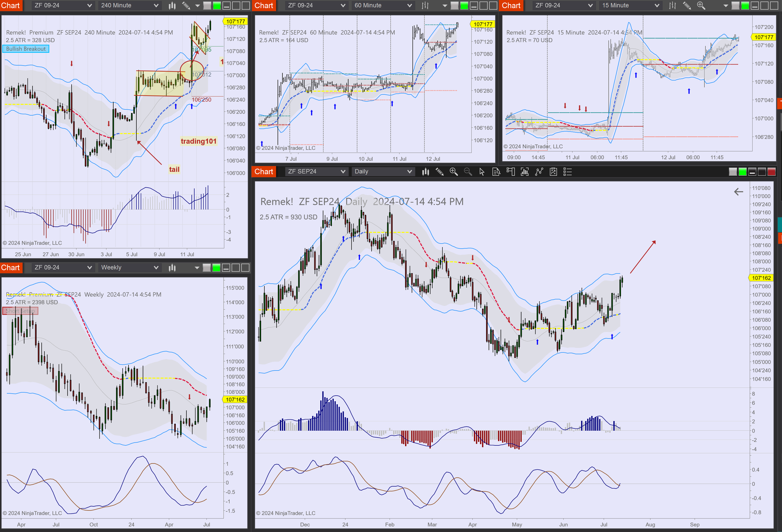The height and width of the screenshot is (532, 782).
Task: Toggle gray link button on 15 Minute chart
Action: click(736, 5)
